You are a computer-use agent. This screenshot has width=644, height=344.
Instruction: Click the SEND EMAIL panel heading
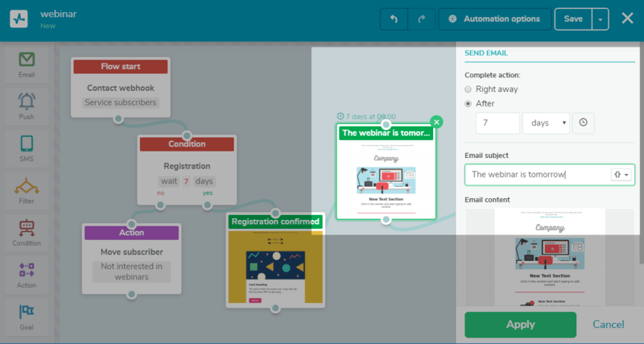486,53
